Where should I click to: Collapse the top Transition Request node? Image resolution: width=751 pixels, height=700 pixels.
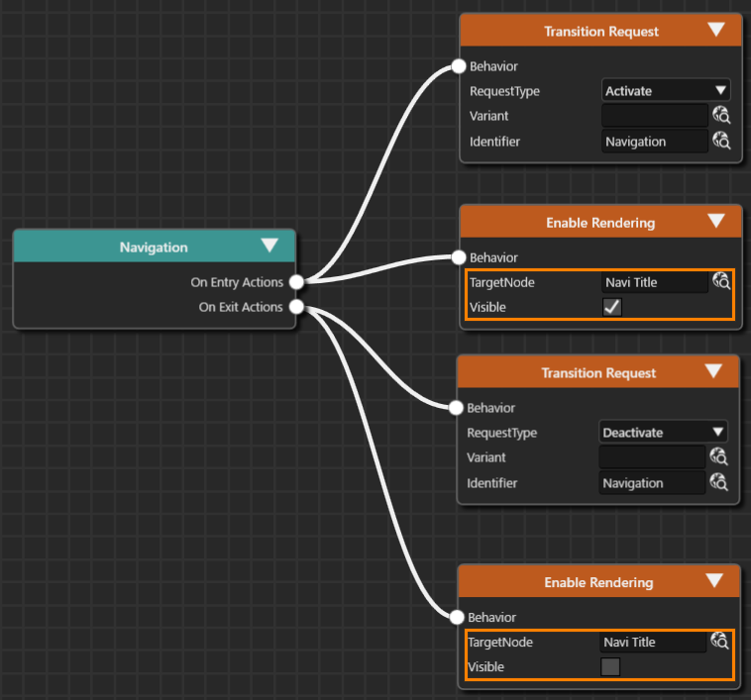pos(716,30)
